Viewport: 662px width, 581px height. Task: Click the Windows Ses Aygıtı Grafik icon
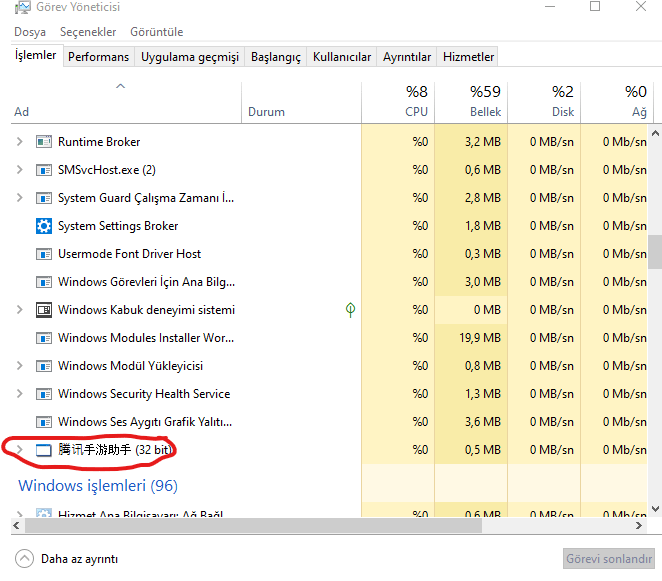click(44, 422)
